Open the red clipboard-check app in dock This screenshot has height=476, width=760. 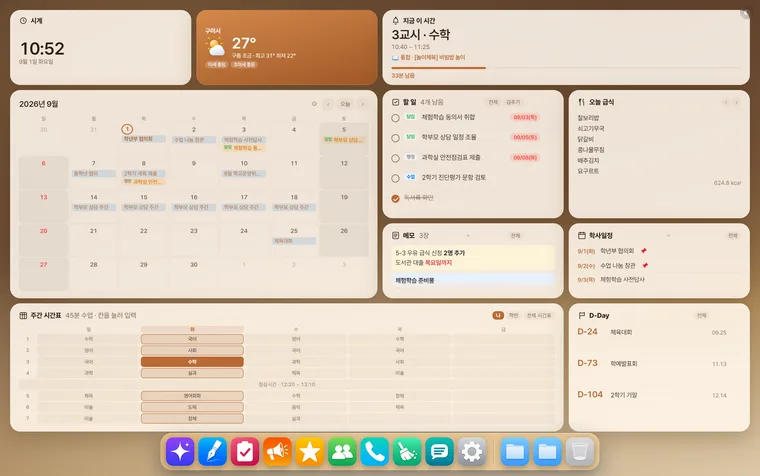(x=245, y=452)
